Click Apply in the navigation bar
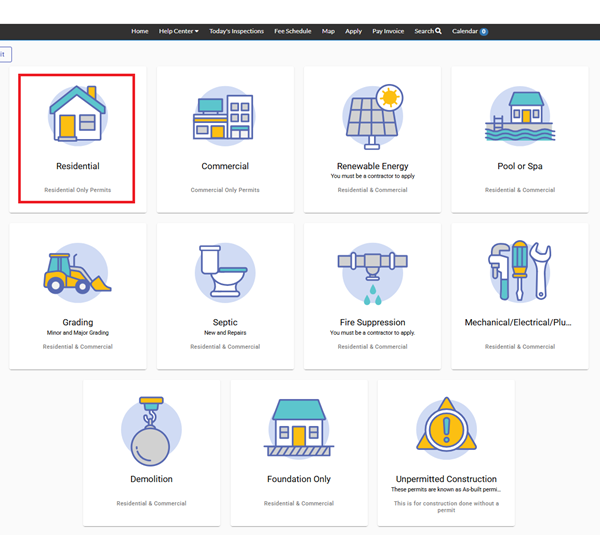The width and height of the screenshot is (600, 535). (353, 31)
